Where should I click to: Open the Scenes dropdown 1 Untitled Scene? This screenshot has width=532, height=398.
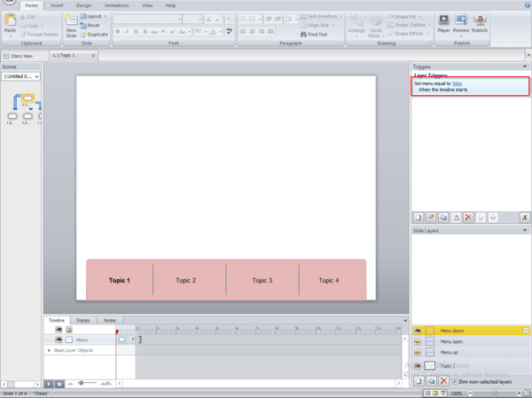tap(20, 76)
